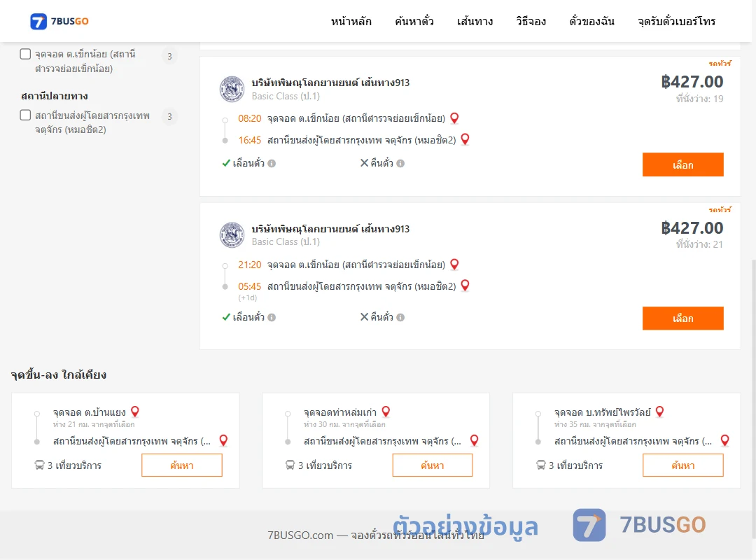Search trips from จุดจอดท่าหล่มเก่า
This screenshot has width=756, height=560.
433,465
